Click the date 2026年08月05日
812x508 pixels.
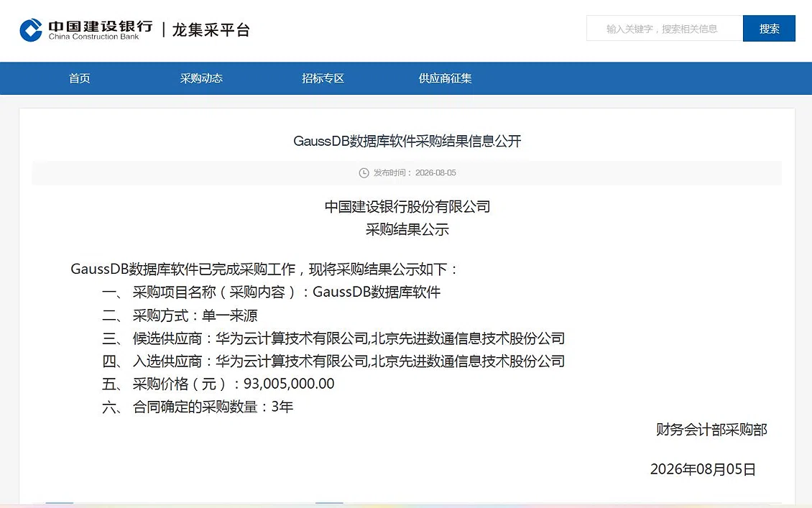click(x=703, y=469)
